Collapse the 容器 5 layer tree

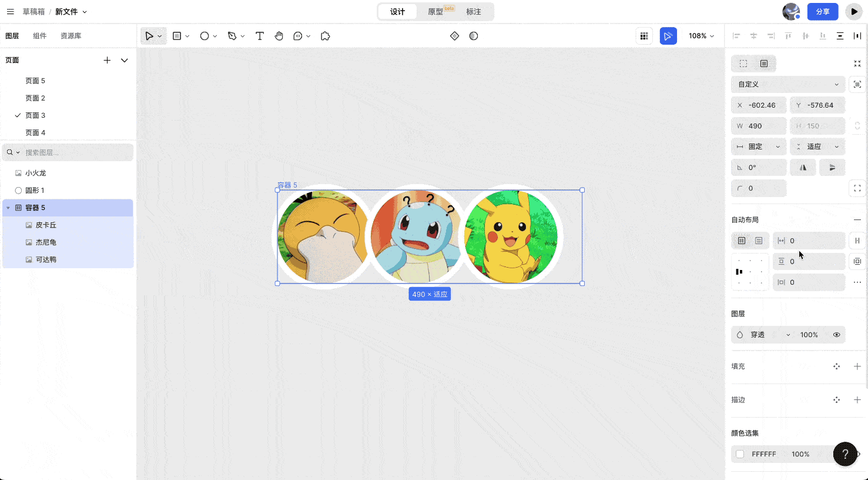8,208
